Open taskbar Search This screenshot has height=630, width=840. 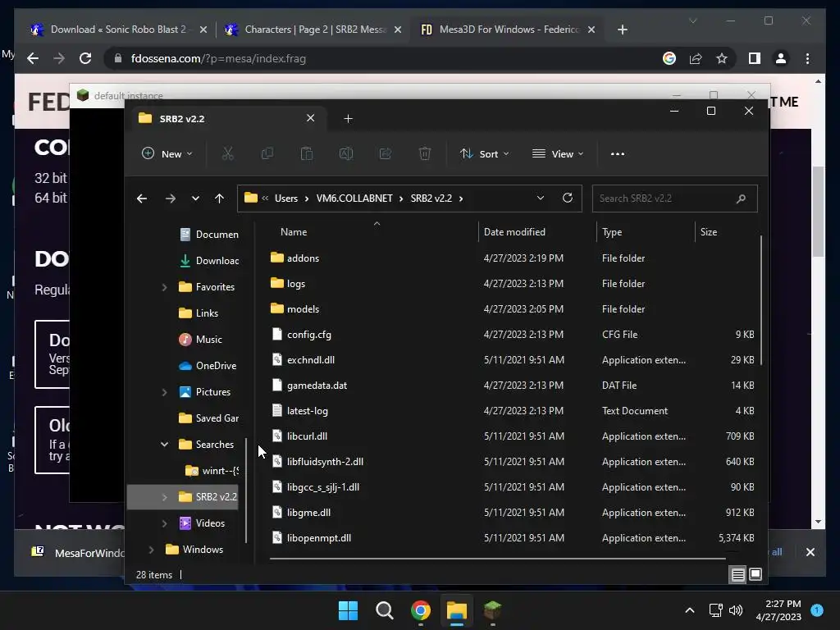(x=384, y=610)
